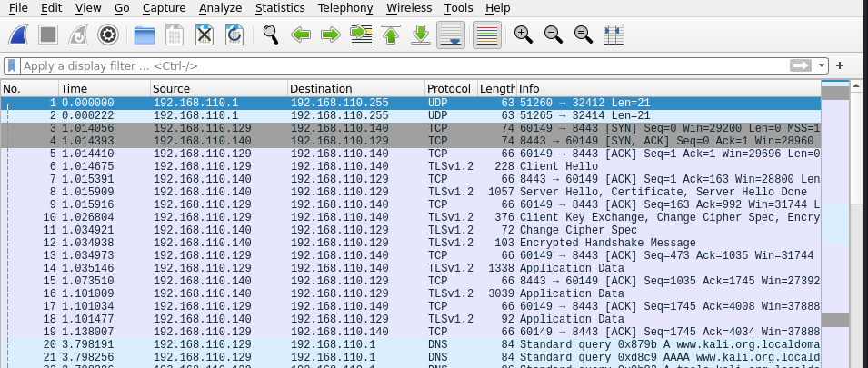Toggle auto-scroll during live capture
The width and height of the screenshot is (868, 368).
pyautogui.click(x=450, y=35)
